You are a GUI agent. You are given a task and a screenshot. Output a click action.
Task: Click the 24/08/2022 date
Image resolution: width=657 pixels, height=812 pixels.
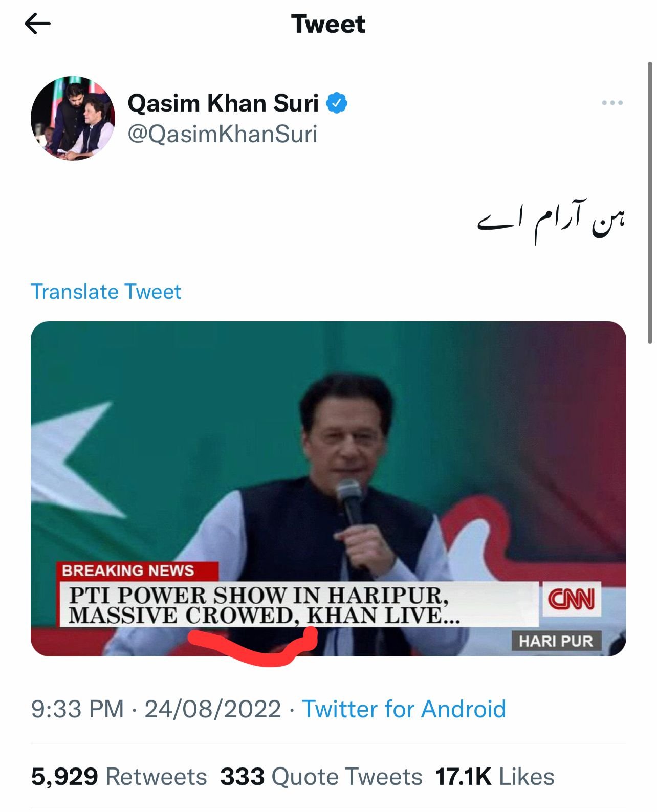pos(212,709)
